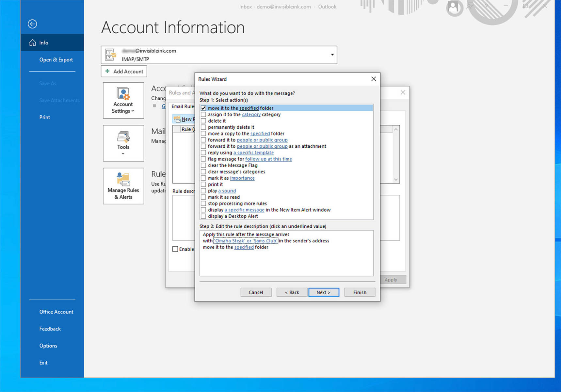Image resolution: width=561 pixels, height=392 pixels.
Task: Check 'clear the Message Flag'
Action: tap(203, 165)
